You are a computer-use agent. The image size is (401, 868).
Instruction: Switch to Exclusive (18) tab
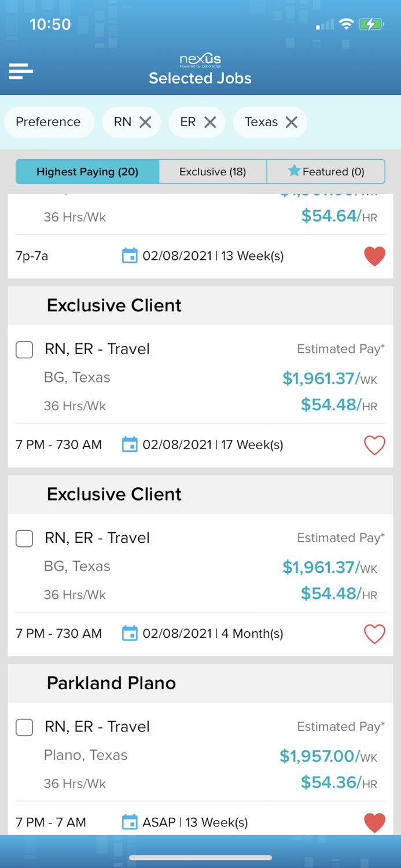coord(212,172)
